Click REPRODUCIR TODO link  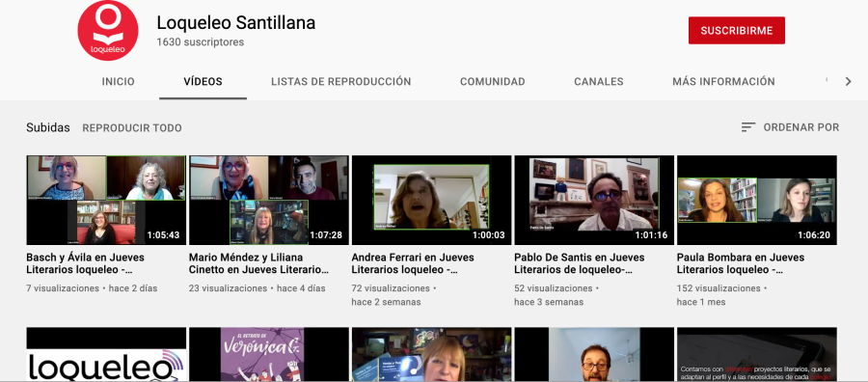[x=132, y=128]
